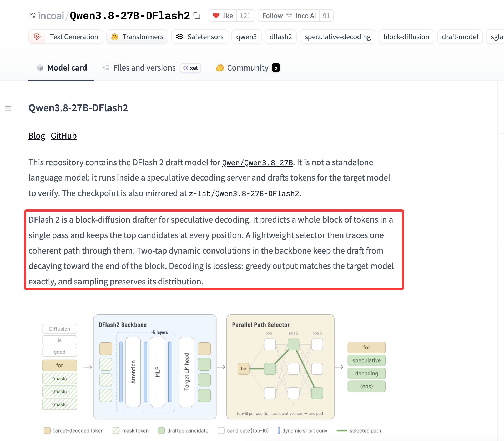
Task: Open the Model card tab
Action: pyautogui.click(x=61, y=68)
